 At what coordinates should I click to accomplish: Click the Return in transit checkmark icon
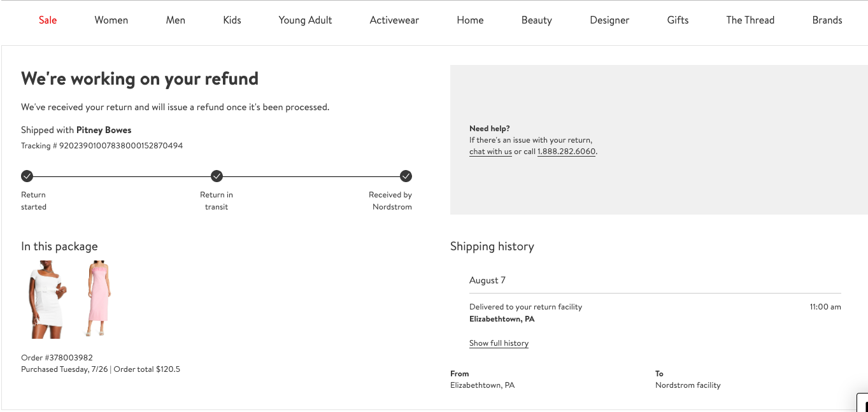pyautogui.click(x=217, y=176)
